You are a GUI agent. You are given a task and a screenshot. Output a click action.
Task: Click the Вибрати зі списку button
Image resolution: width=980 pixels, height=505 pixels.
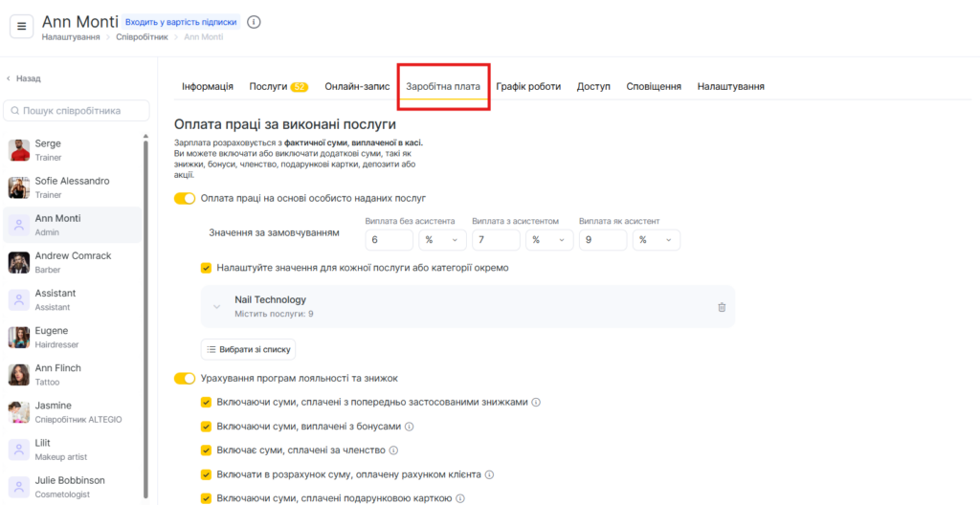click(x=248, y=350)
